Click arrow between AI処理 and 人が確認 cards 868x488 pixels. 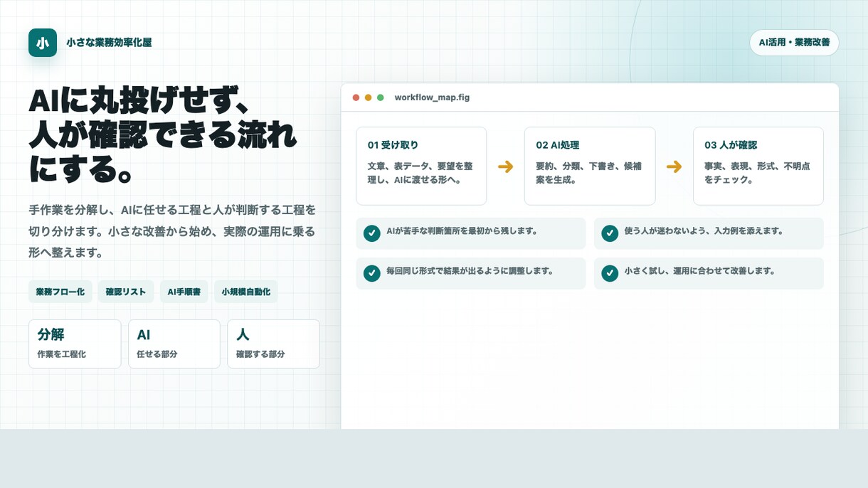tap(674, 166)
